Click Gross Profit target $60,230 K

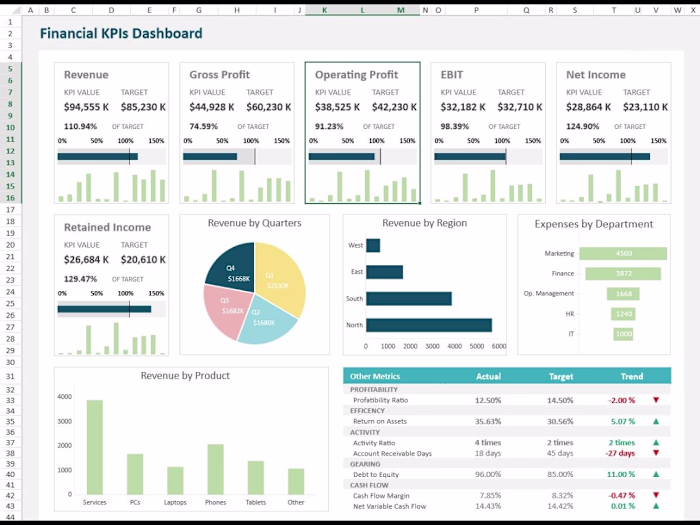click(268, 107)
